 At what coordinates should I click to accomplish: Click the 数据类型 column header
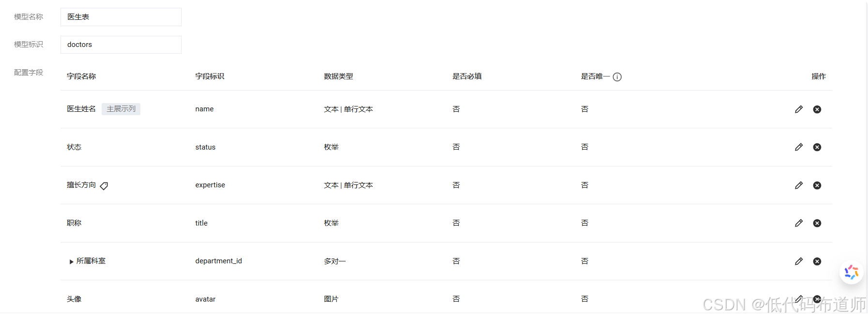point(338,76)
